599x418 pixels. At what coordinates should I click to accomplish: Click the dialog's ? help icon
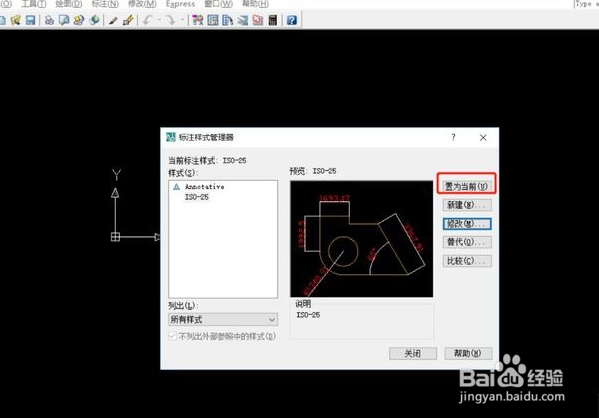click(x=453, y=137)
